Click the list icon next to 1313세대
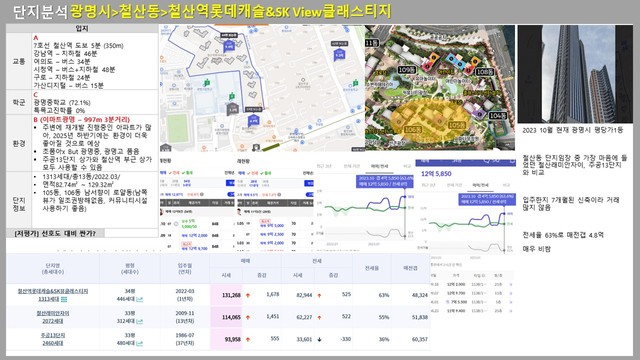This screenshot has width=640, height=360. [64, 299]
